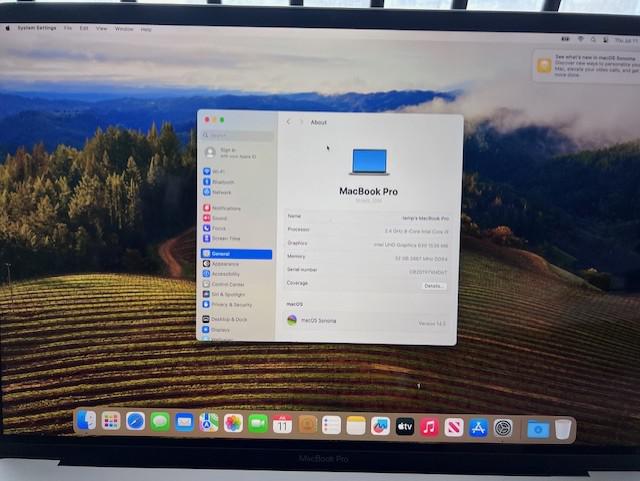Open Contacts app in the Dock

(307, 425)
